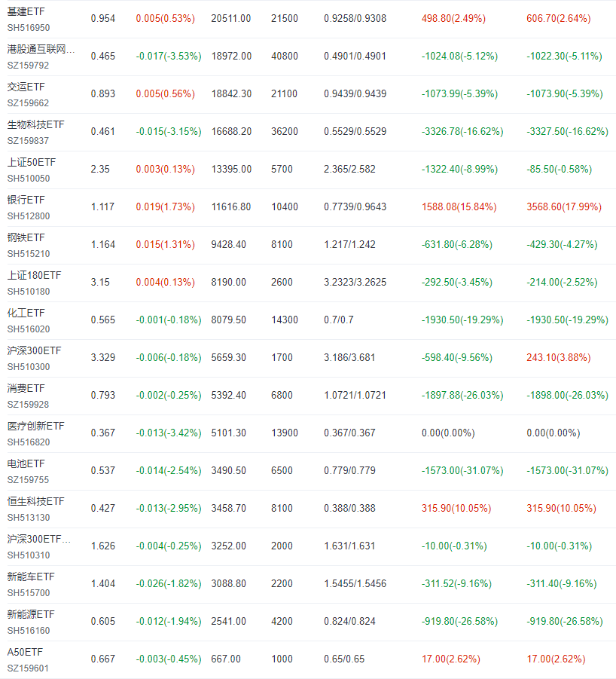This screenshot has width=616, height=679.
Task: Select stock code SH510310
Action: pyautogui.click(x=29, y=555)
